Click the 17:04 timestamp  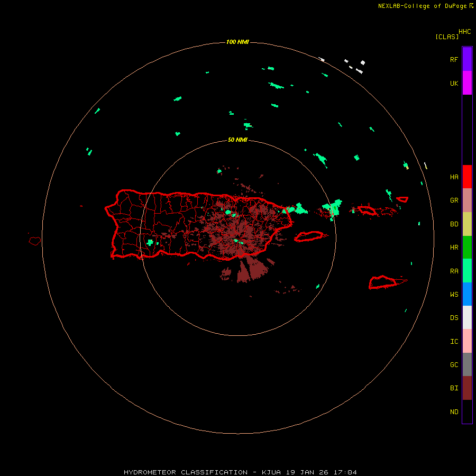coord(345,472)
